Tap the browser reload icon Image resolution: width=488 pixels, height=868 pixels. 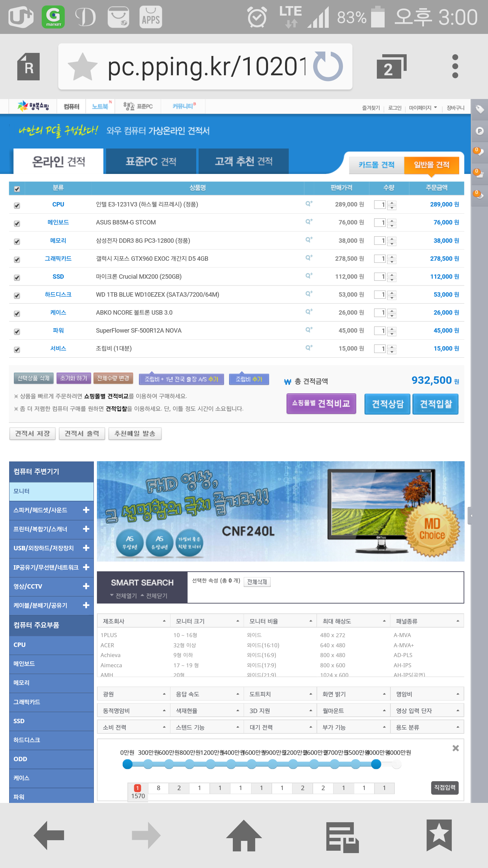328,66
